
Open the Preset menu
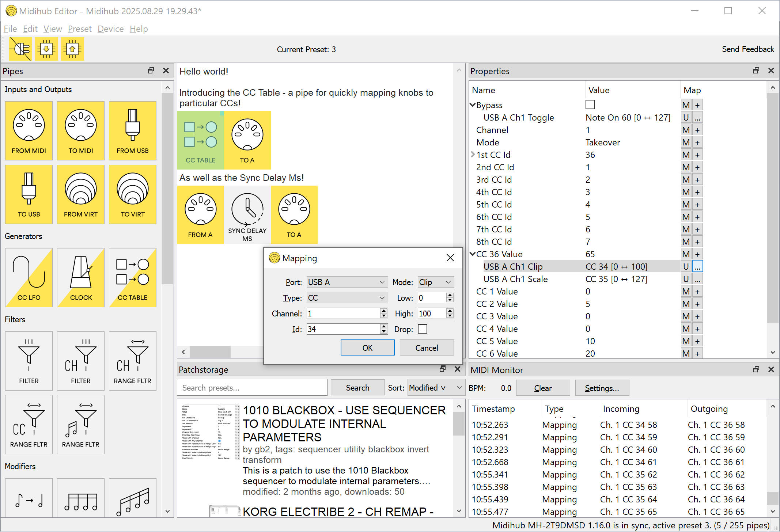click(80, 29)
